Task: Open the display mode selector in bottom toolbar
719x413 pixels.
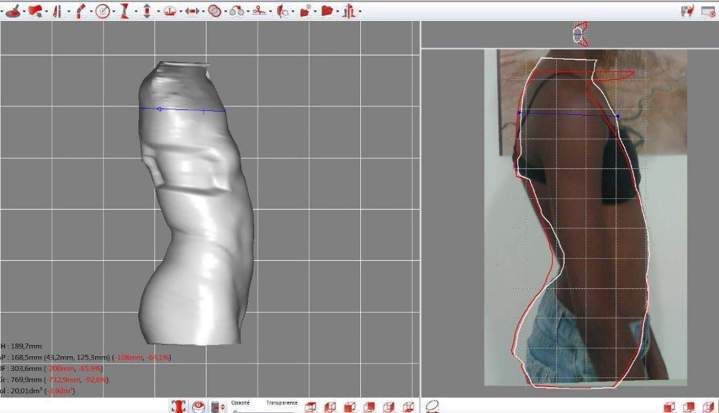Action: (x=215, y=406)
